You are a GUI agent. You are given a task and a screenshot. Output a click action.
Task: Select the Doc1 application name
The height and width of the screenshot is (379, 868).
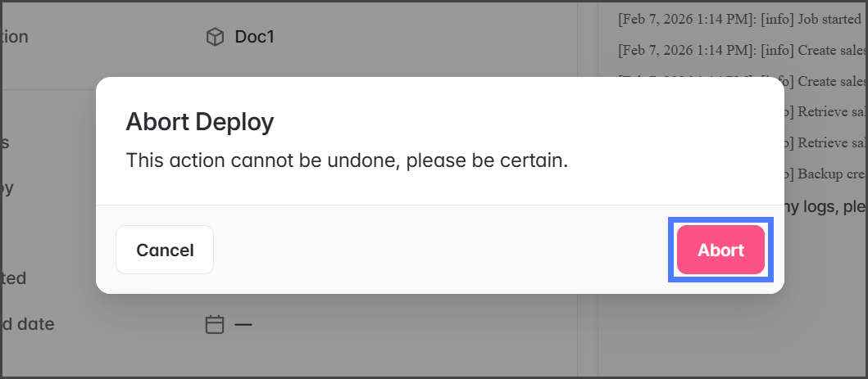coord(254,37)
